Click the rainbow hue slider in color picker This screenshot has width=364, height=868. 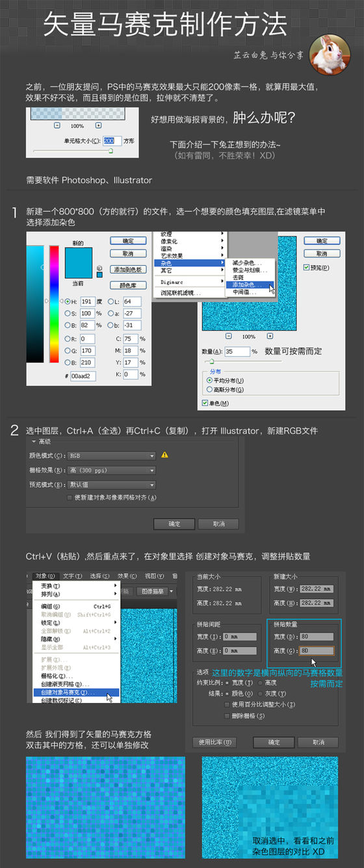click(x=54, y=303)
